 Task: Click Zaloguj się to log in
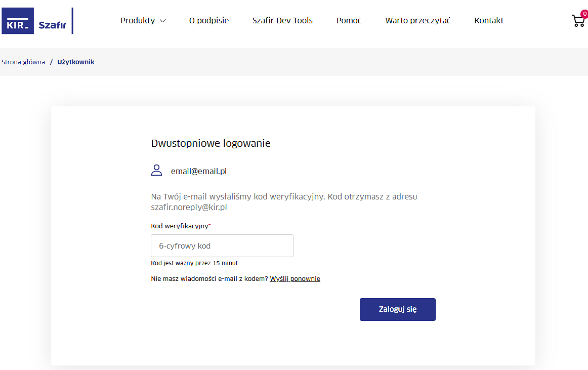point(397,309)
